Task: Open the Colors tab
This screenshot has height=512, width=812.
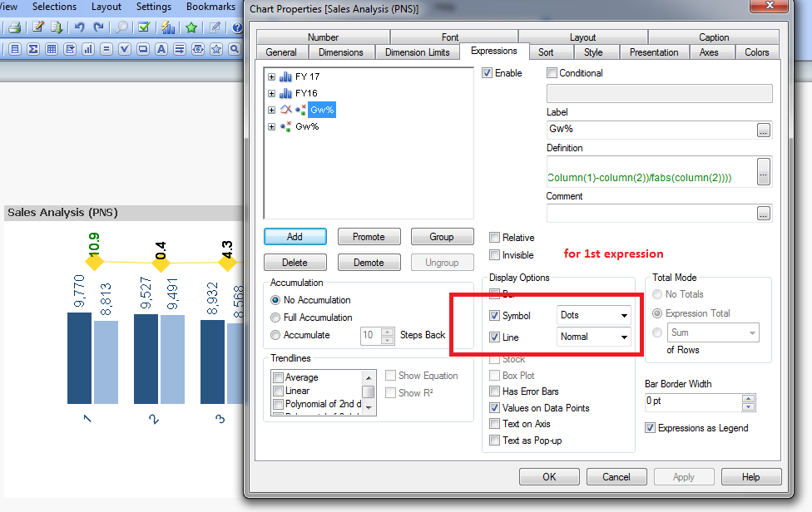Action: pos(756,52)
